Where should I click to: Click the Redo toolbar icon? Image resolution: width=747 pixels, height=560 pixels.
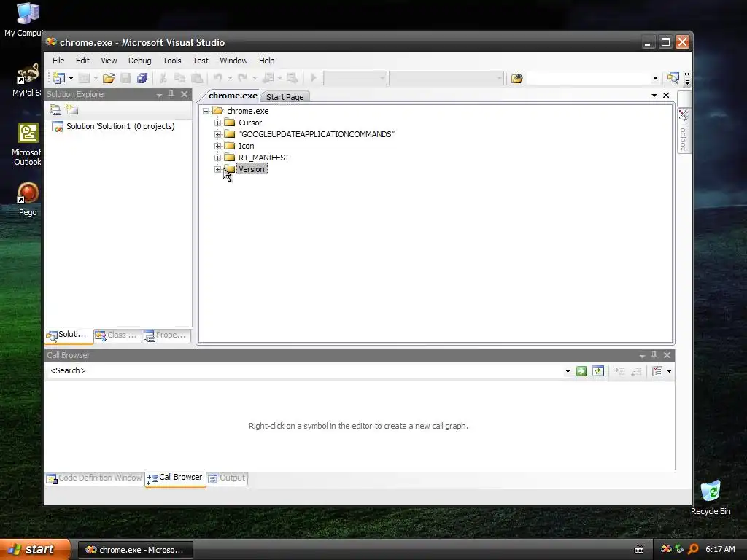point(242,78)
